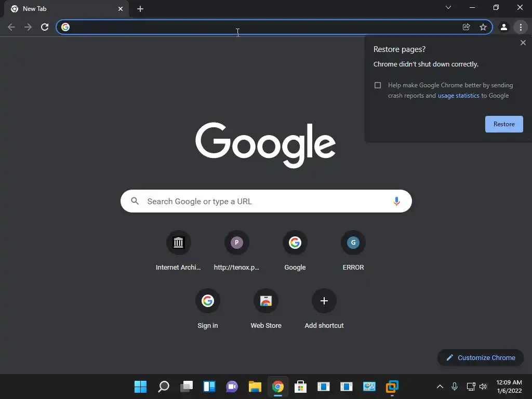Bookmark this tab with the star icon

tap(483, 27)
